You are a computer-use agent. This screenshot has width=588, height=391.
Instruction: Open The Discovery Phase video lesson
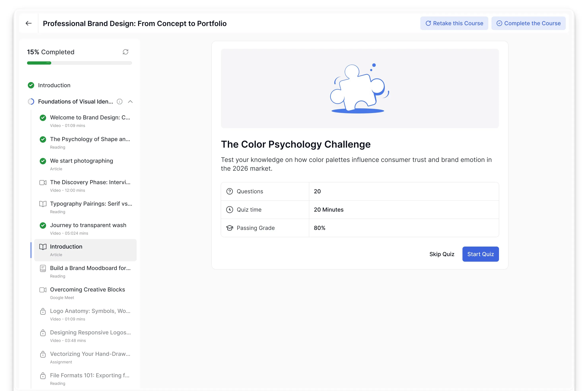coord(85,186)
